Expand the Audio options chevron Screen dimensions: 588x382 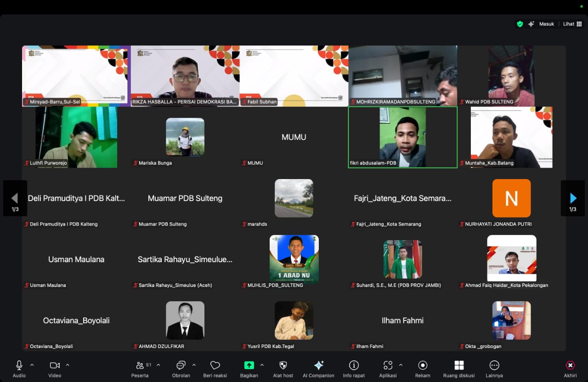pos(32,365)
